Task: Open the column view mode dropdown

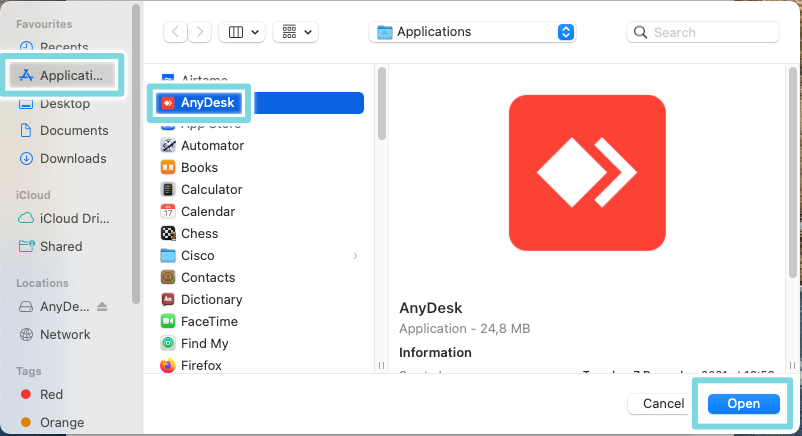Action: (242, 32)
